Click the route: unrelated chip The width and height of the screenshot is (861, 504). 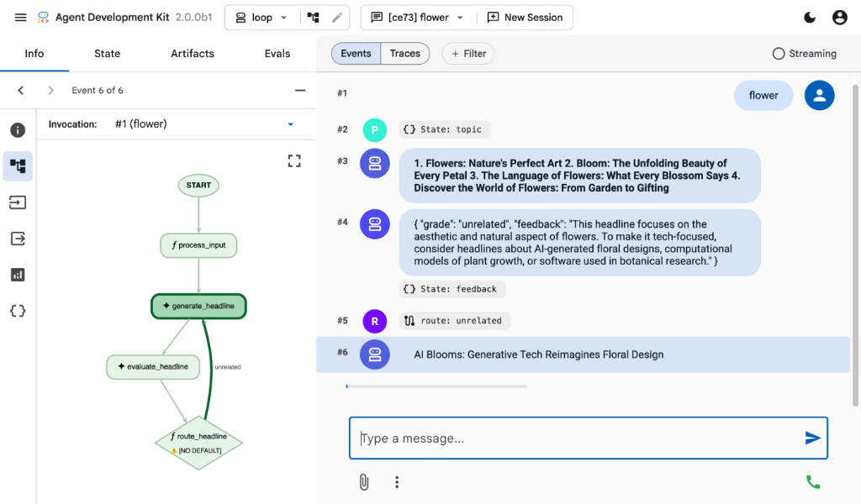455,321
